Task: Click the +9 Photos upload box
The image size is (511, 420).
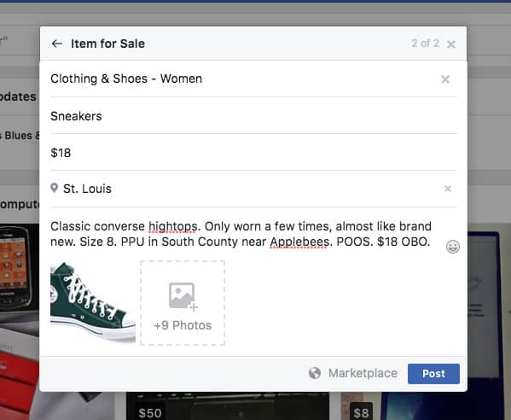Action: [x=183, y=303]
